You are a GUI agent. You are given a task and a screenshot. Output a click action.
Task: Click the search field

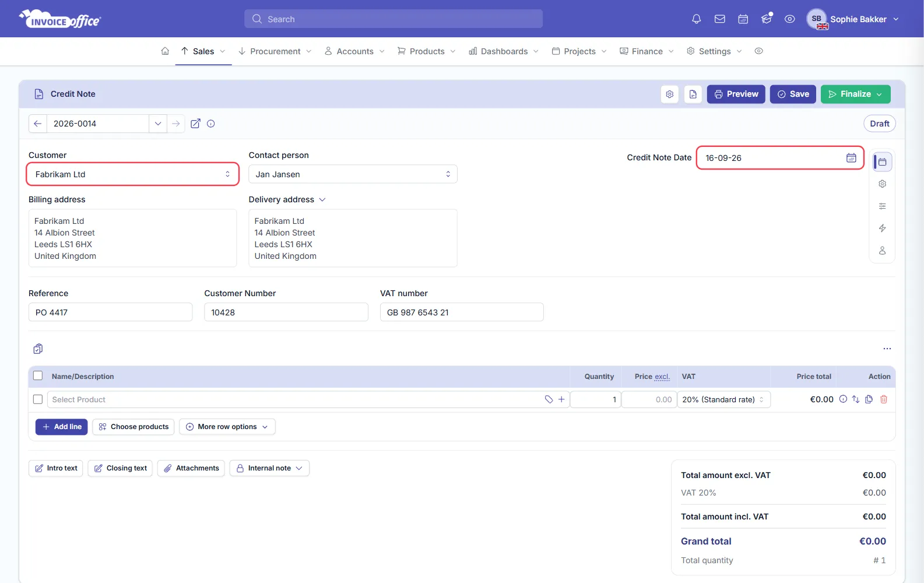(394, 19)
